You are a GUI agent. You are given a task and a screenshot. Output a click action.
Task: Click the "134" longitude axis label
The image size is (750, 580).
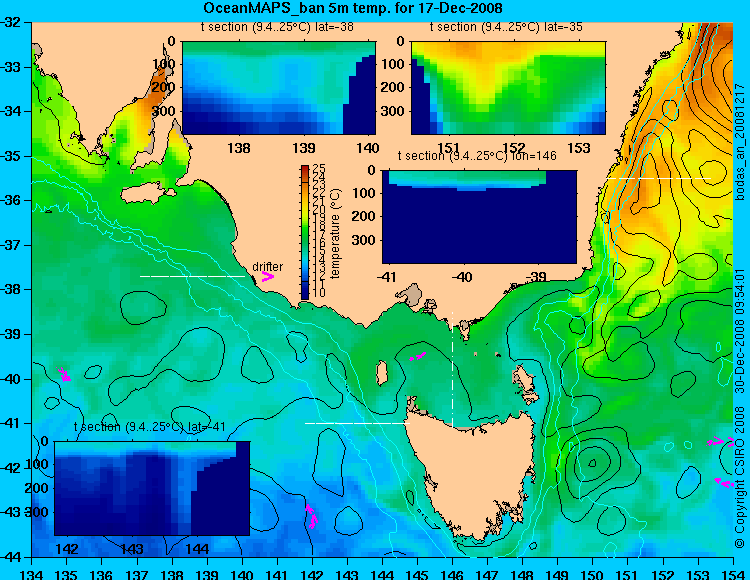click(32, 574)
